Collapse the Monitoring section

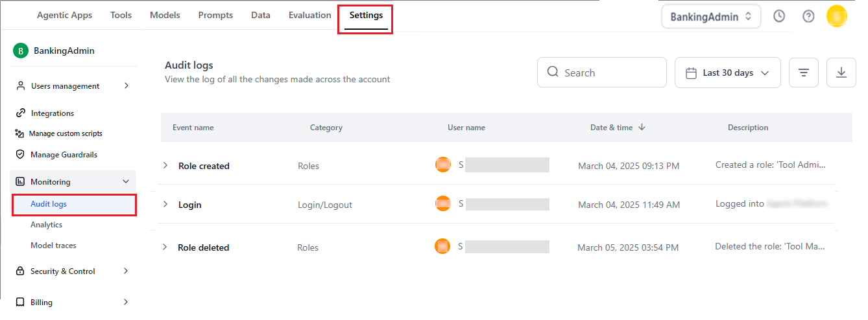coord(126,182)
